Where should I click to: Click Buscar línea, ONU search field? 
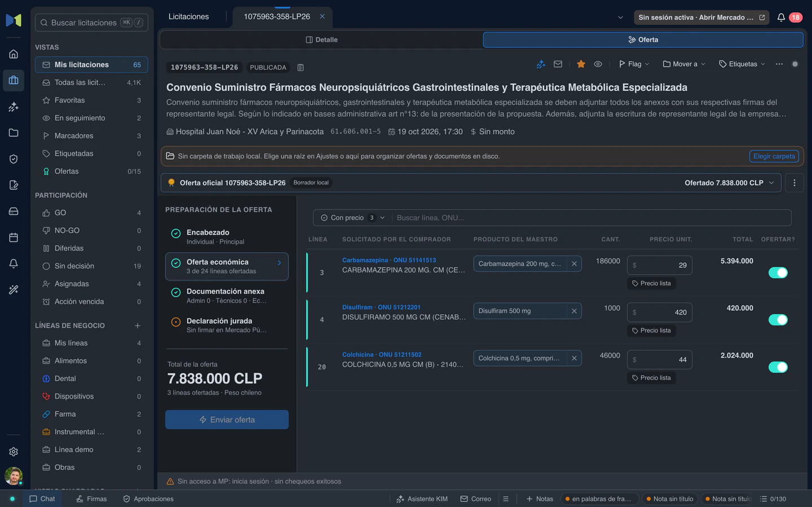pos(591,218)
